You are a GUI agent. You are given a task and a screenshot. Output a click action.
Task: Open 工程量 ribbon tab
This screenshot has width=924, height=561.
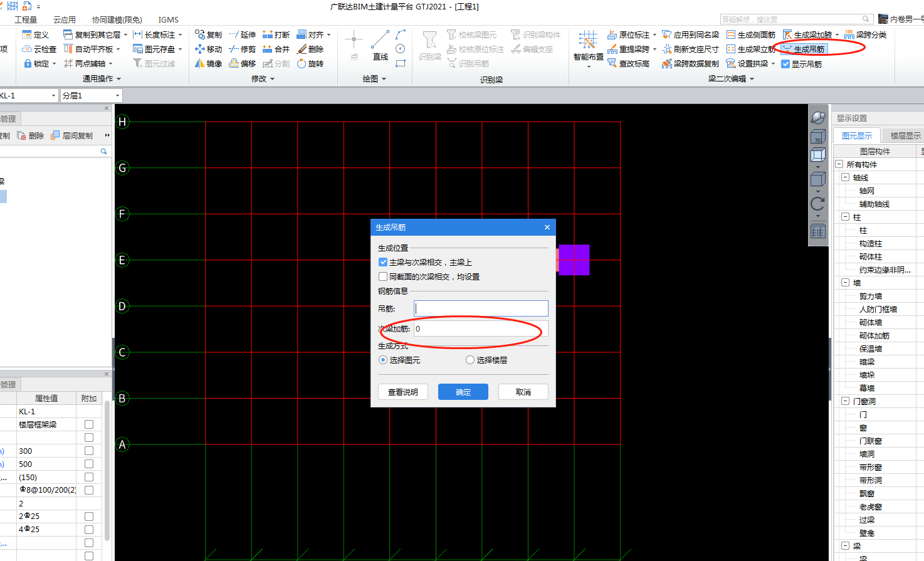tap(26, 19)
